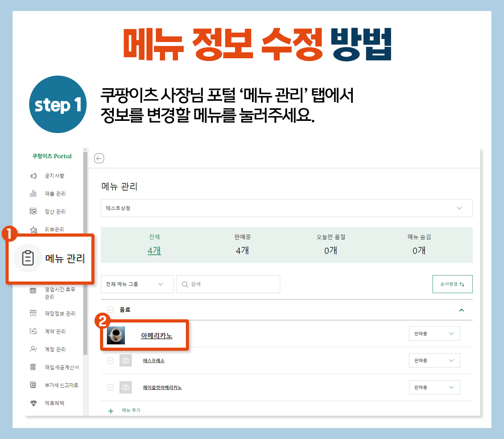This screenshot has height=439, width=504.
Task: Click the 영업시간·휴무 calendar icon
Action: [x=33, y=291]
